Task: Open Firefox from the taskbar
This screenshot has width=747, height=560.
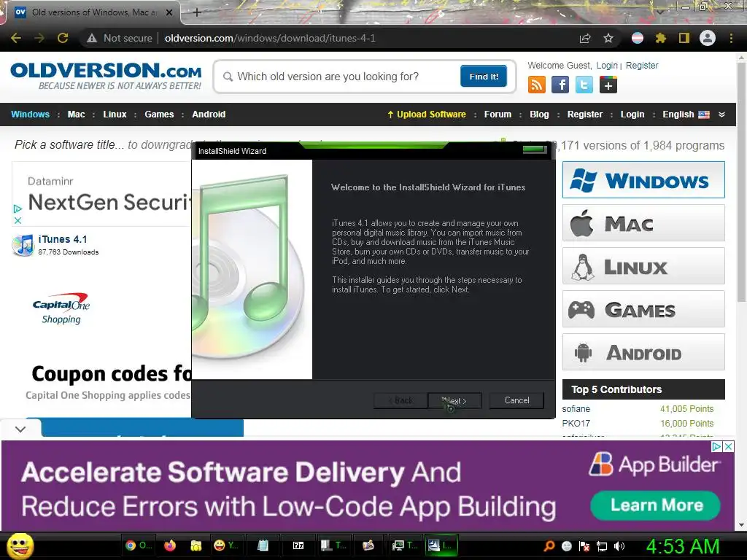Action: pyautogui.click(x=170, y=545)
